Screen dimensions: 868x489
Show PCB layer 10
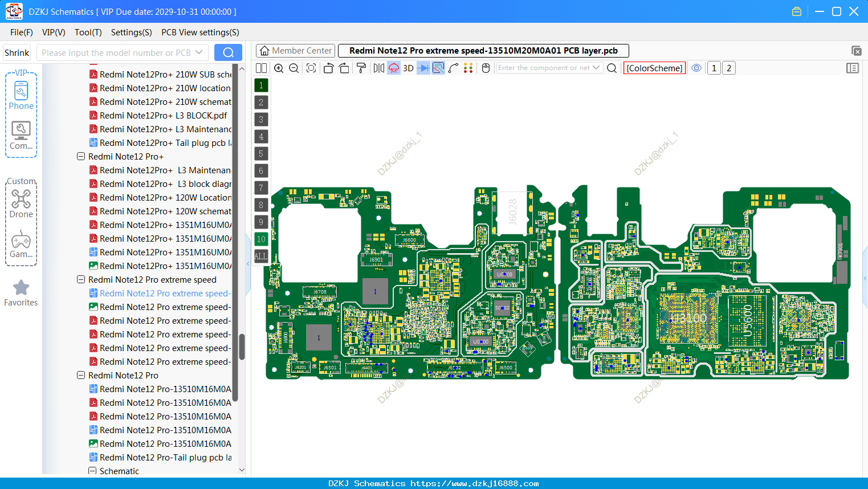pos(261,239)
